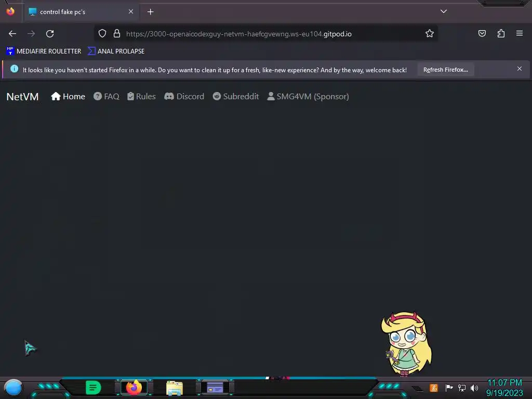Open tracking protection shield icon
The height and width of the screenshot is (399, 532).
[102, 33]
